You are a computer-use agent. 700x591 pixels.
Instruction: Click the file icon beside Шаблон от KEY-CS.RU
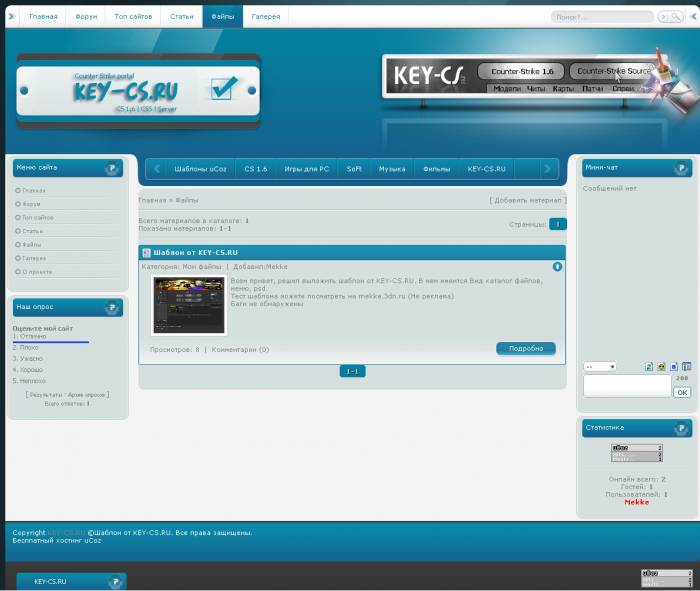(146, 253)
